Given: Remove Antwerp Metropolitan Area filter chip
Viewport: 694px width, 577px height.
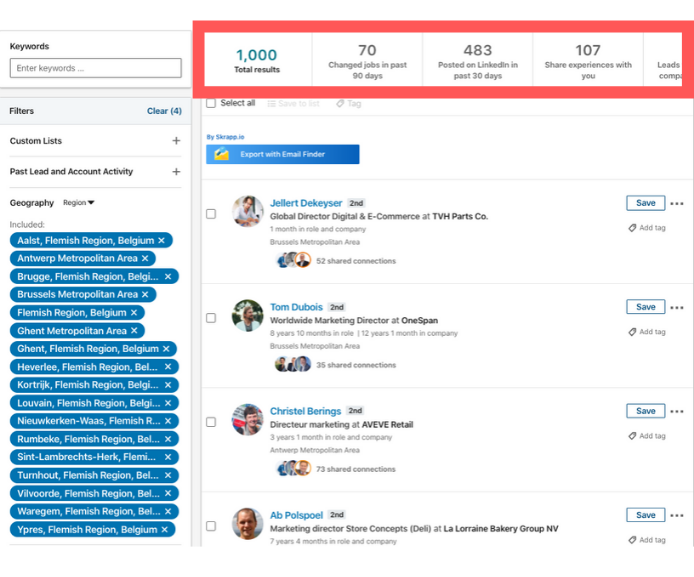Looking at the screenshot, I should click(x=145, y=258).
